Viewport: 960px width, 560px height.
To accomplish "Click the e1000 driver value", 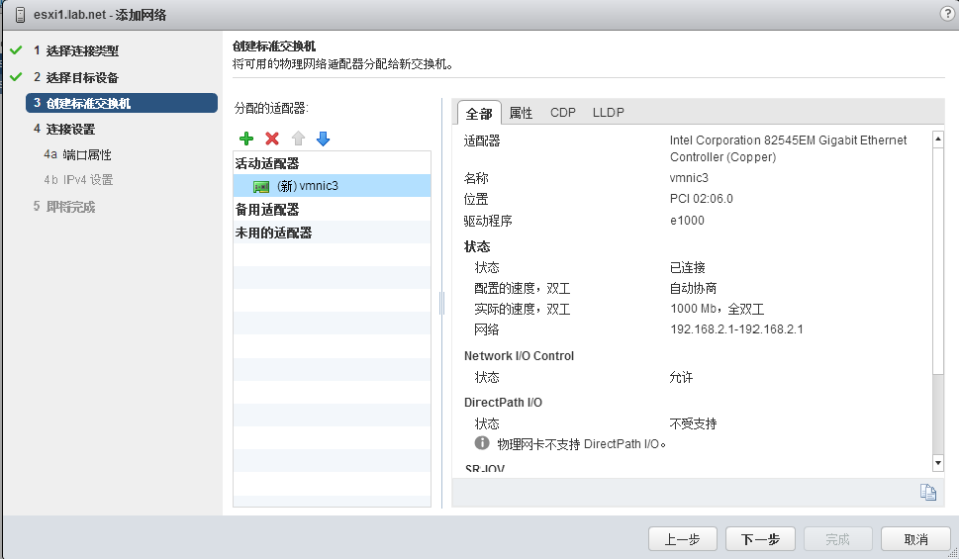I will point(687,221).
